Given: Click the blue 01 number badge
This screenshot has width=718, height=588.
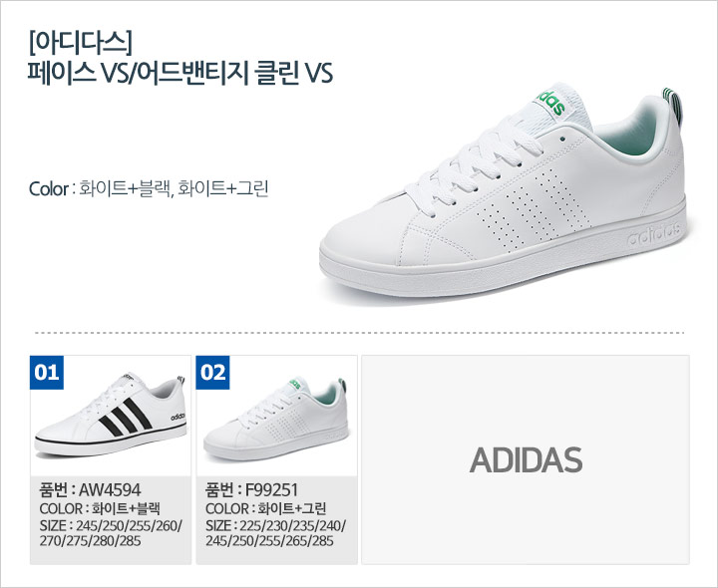Looking at the screenshot, I should coord(47,373).
